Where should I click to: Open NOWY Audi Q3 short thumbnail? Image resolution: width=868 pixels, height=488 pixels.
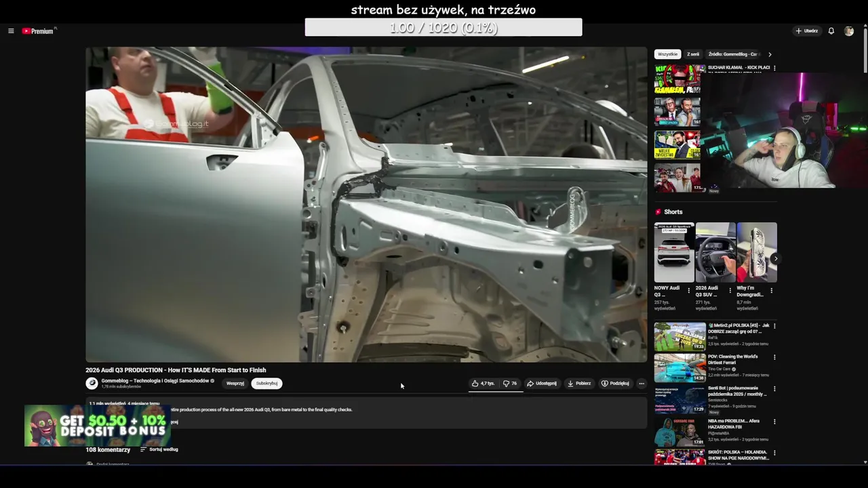coord(674,252)
